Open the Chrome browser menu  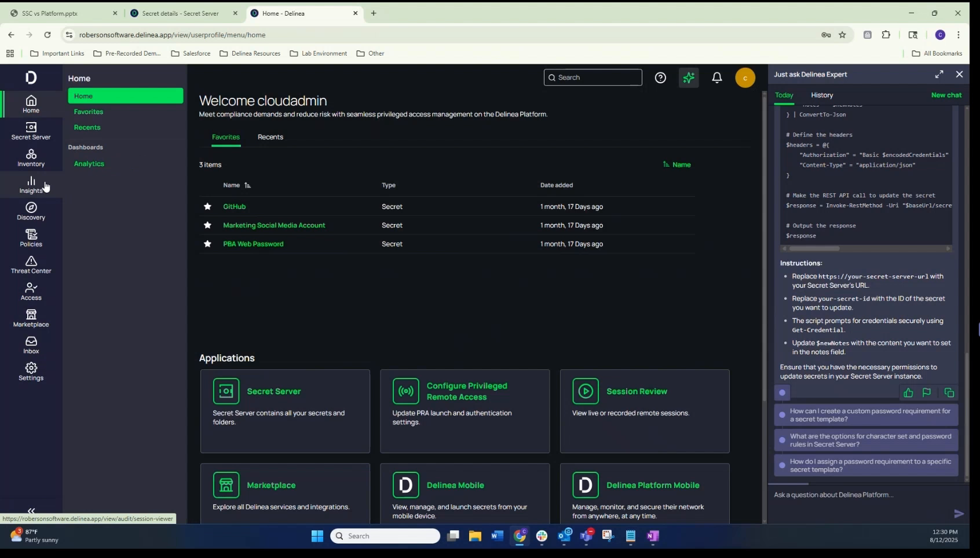pyautogui.click(x=959, y=35)
